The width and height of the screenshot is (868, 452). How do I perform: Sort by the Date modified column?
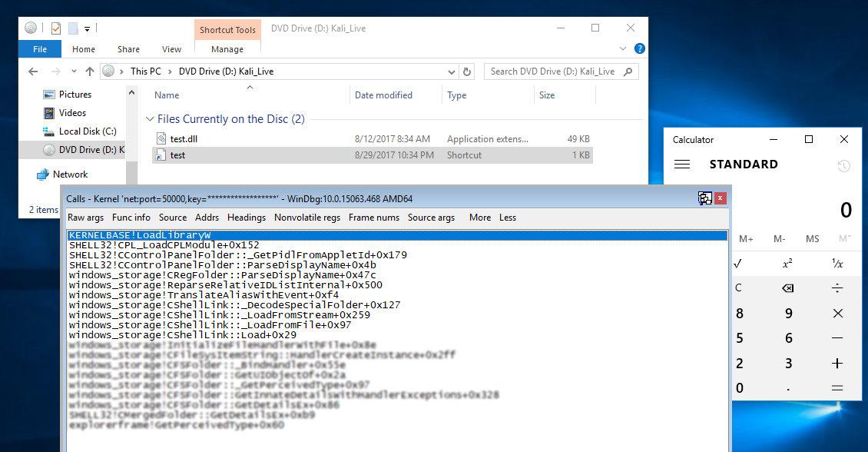[x=383, y=95]
